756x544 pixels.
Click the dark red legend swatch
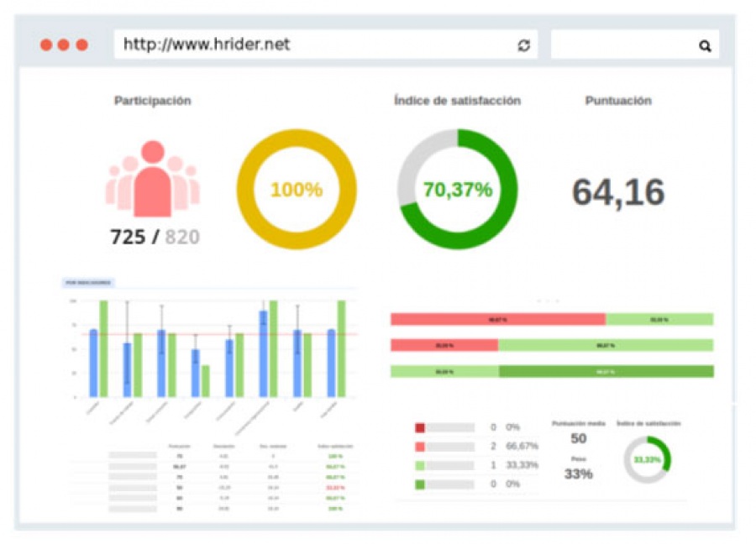click(x=420, y=427)
